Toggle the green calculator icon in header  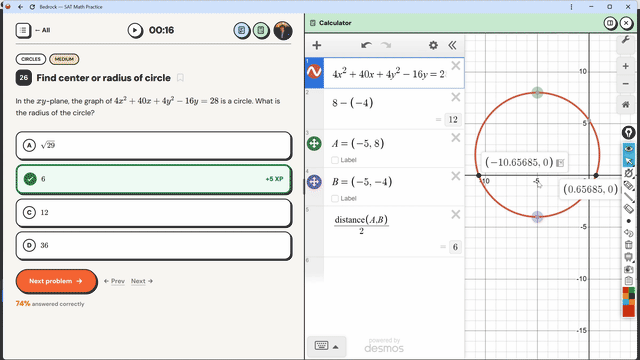261,30
